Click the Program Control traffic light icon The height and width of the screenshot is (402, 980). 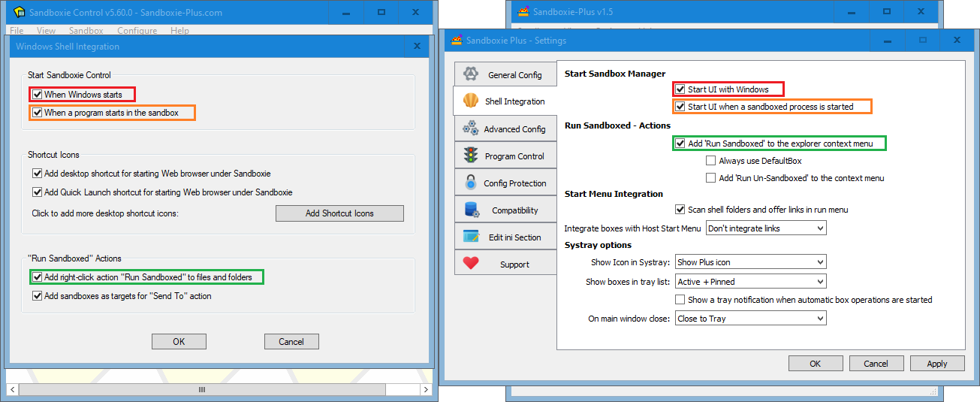coord(471,156)
